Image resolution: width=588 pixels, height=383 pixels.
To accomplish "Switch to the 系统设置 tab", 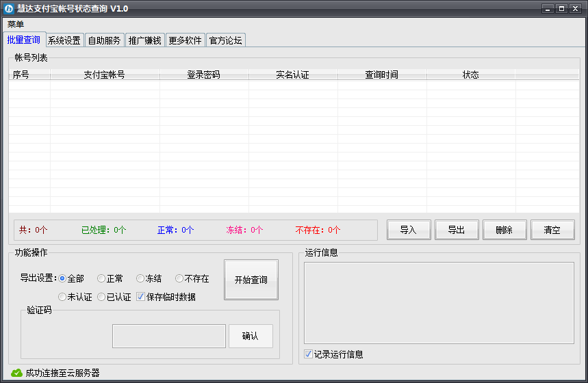I will point(64,40).
